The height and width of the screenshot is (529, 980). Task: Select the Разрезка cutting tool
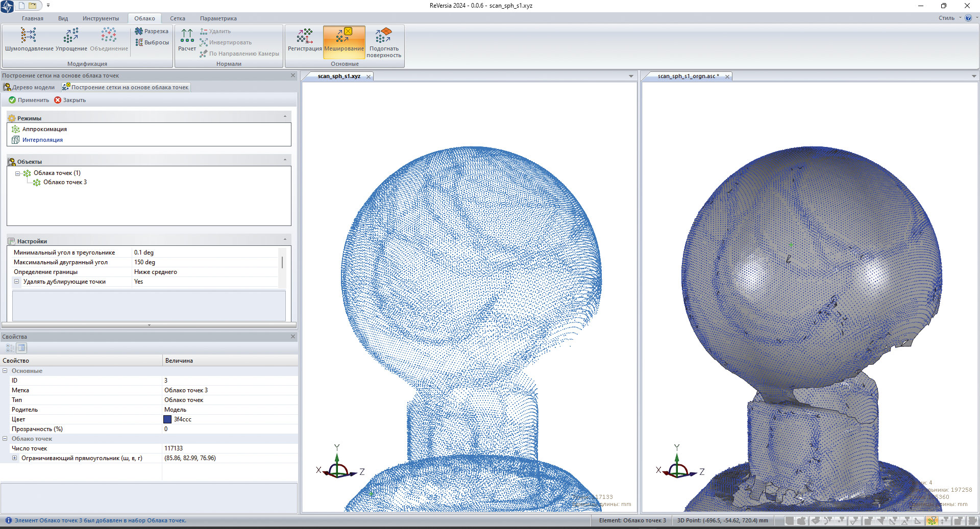152,31
